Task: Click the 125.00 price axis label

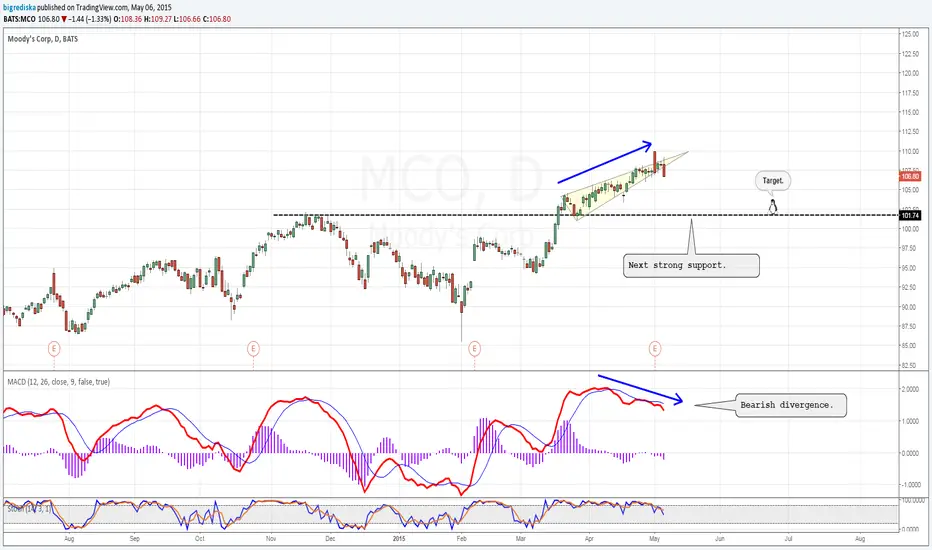Action: point(911,34)
